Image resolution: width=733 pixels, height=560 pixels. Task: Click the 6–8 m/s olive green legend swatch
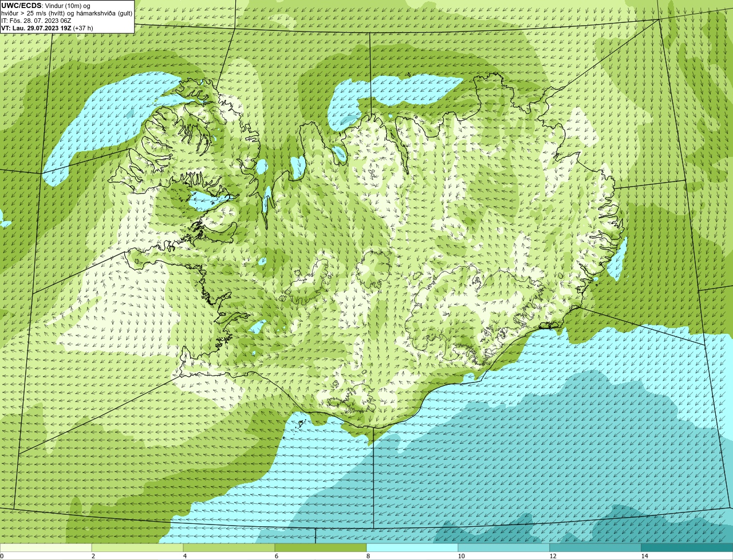(x=321, y=548)
